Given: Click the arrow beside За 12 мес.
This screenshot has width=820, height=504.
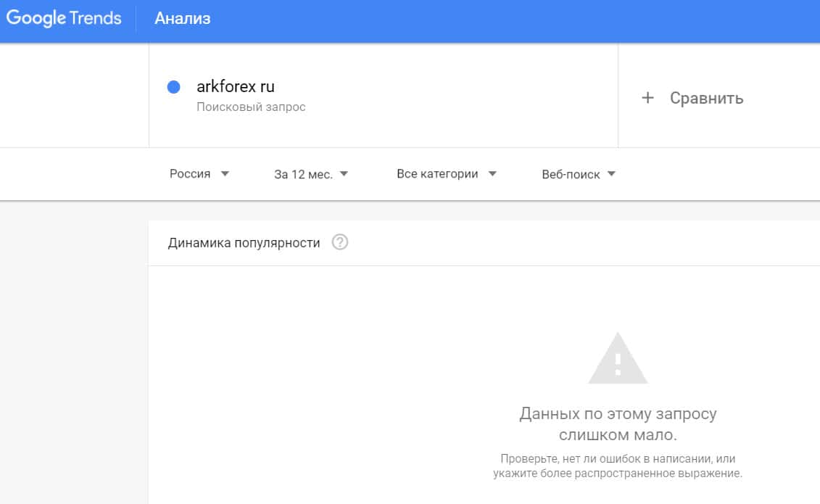Looking at the screenshot, I should coord(344,174).
